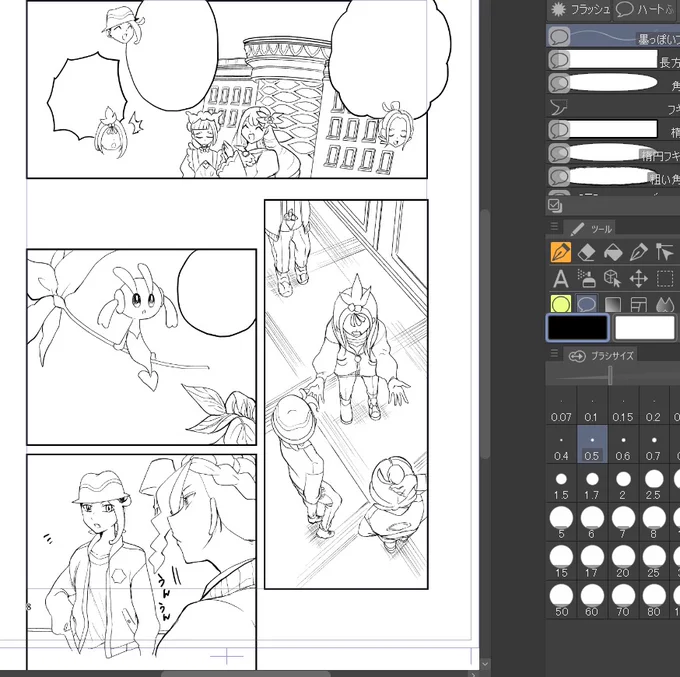Set brush size preset 0.4

(561, 445)
